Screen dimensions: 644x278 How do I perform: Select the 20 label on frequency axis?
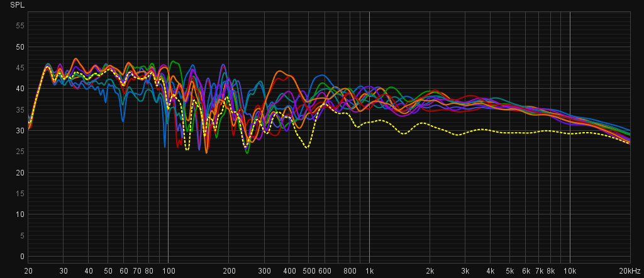(x=28, y=271)
